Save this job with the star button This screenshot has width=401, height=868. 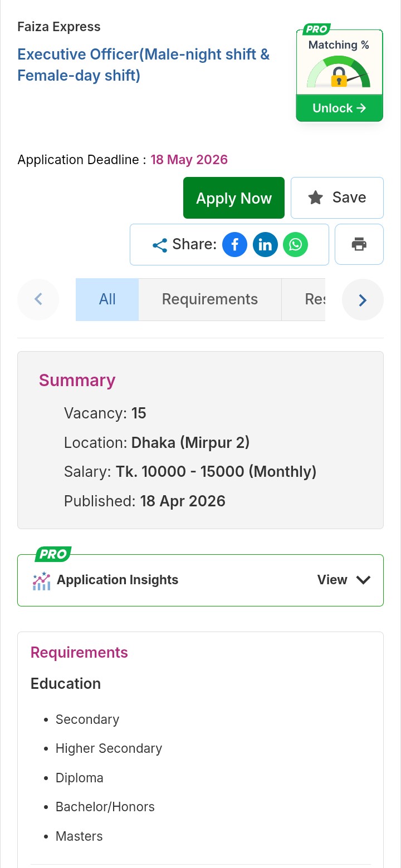pos(337,198)
